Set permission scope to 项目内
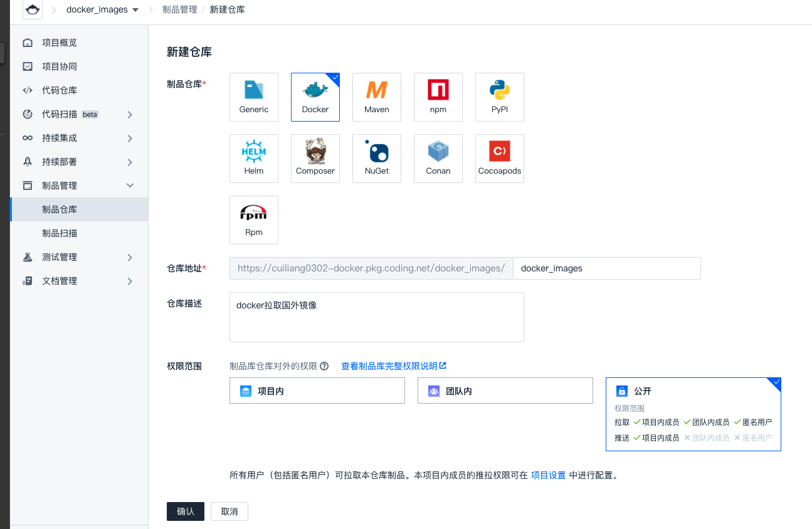This screenshot has width=812, height=529. click(317, 390)
